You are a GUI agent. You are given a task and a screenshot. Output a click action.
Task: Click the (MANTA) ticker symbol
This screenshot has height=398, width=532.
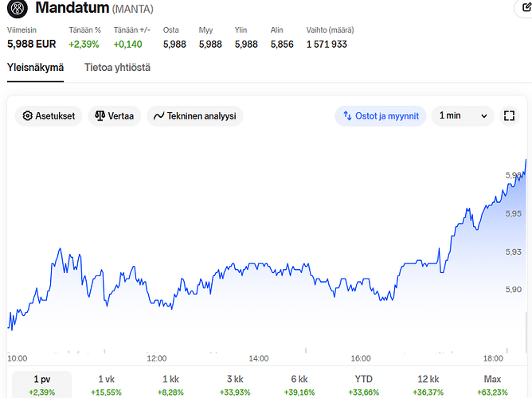[x=133, y=9]
